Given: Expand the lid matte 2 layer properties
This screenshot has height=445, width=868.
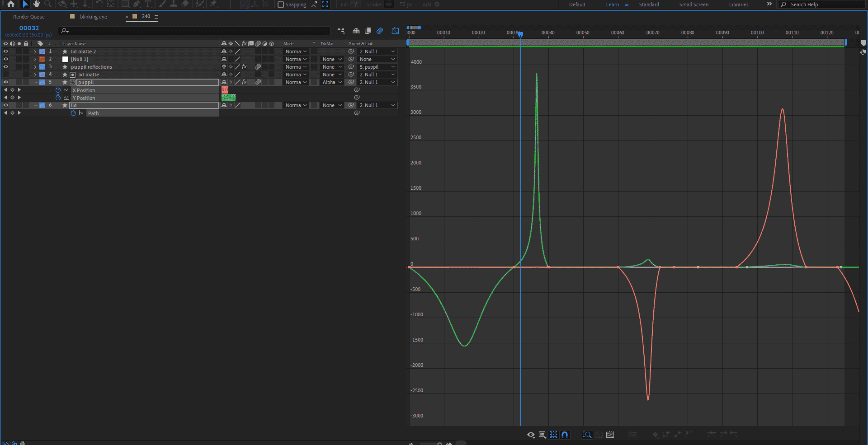Looking at the screenshot, I should click(x=35, y=52).
